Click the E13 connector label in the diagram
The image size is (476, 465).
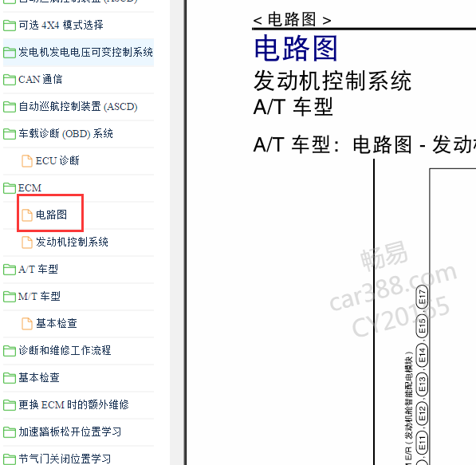point(422,384)
